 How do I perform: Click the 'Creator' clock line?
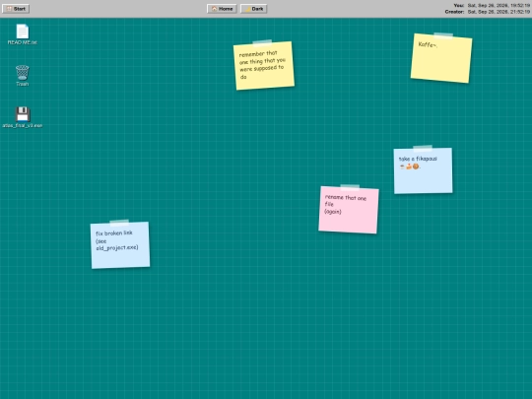coord(488,12)
